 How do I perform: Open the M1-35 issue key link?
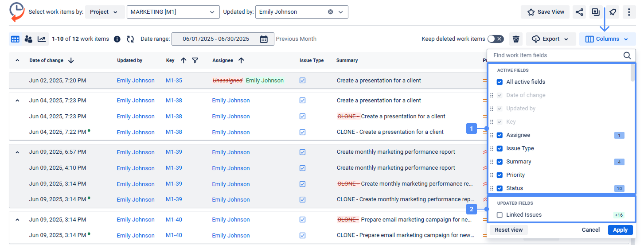pyautogui.click(x=174, y=81)
